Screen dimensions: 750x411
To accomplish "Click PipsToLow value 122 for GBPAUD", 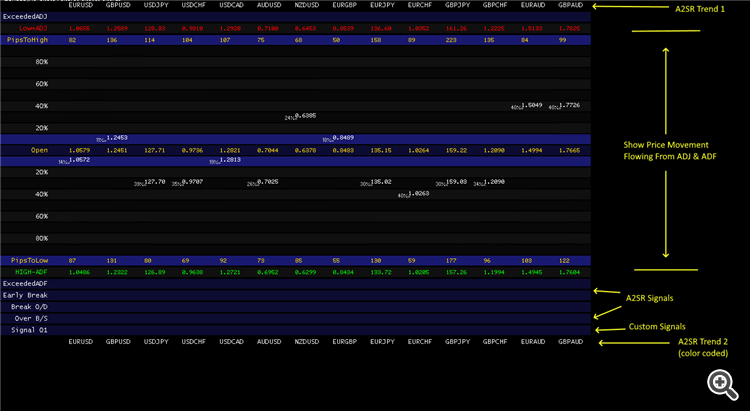I will pos(564,261).
